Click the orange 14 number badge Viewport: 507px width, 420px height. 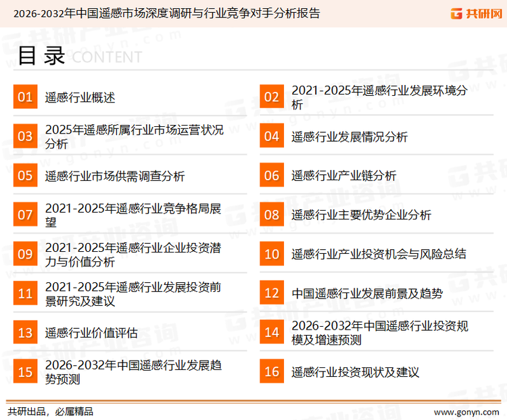click(x=272, y=332)
